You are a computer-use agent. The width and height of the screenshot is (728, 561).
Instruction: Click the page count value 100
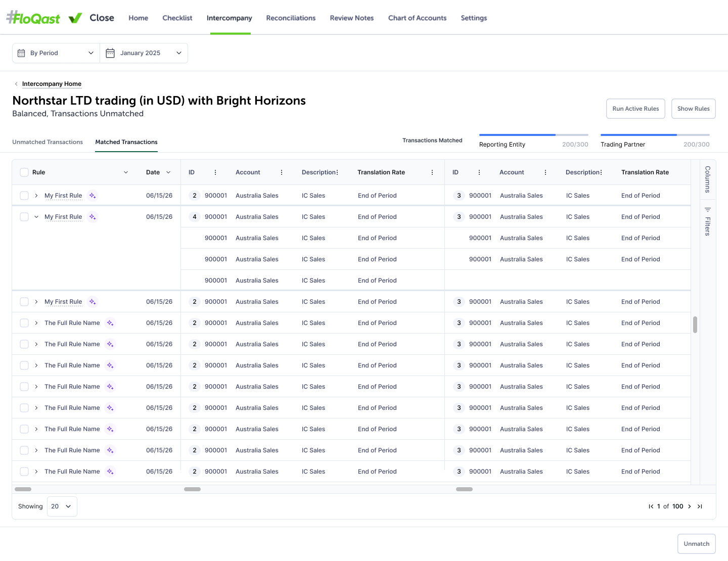point(678,506)
